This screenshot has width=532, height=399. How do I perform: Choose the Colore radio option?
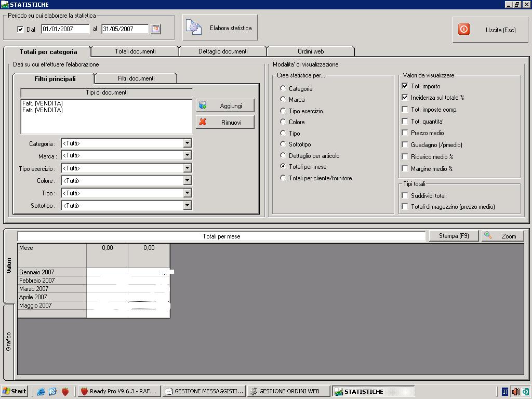click(x=283, y=122)
